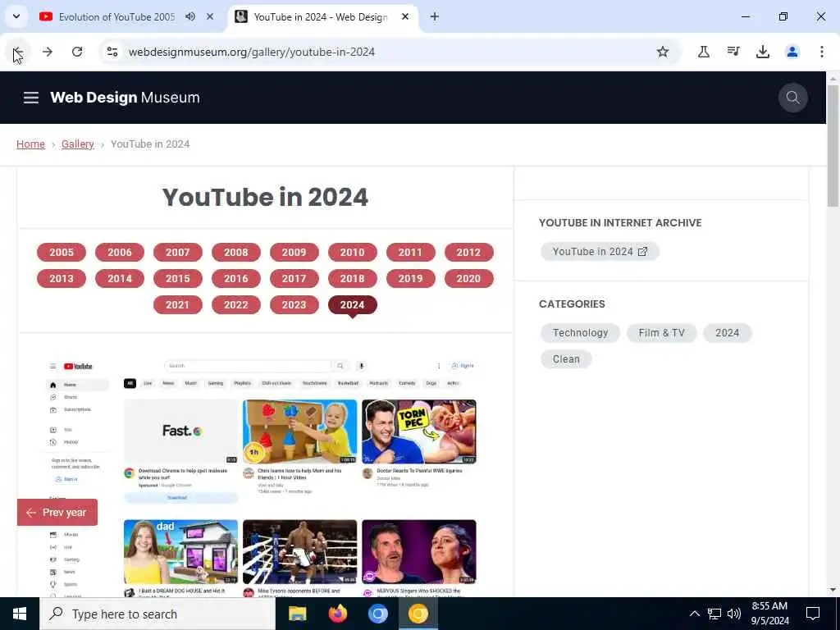Screen dimensions: 840x630
Task: Reload the page with the refresh icon
Action: click(x=77, y=52)
